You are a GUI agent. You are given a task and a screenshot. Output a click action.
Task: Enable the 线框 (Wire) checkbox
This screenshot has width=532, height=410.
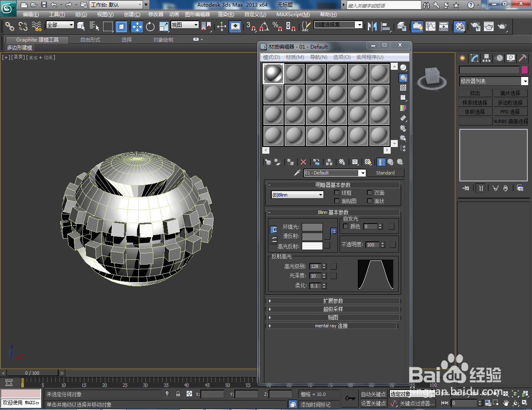coord(337,192)
